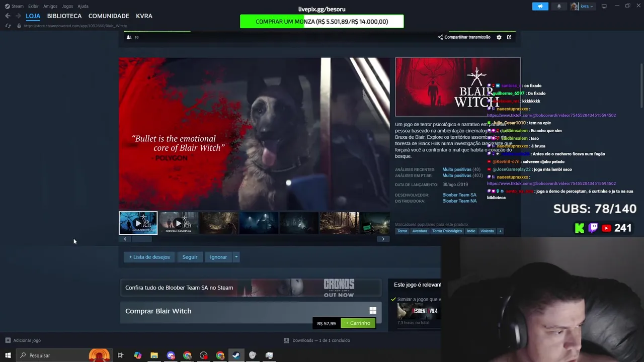Reload the store page
Image resolution: width=644 pixels, height=362 pixels.
(8, 26)
